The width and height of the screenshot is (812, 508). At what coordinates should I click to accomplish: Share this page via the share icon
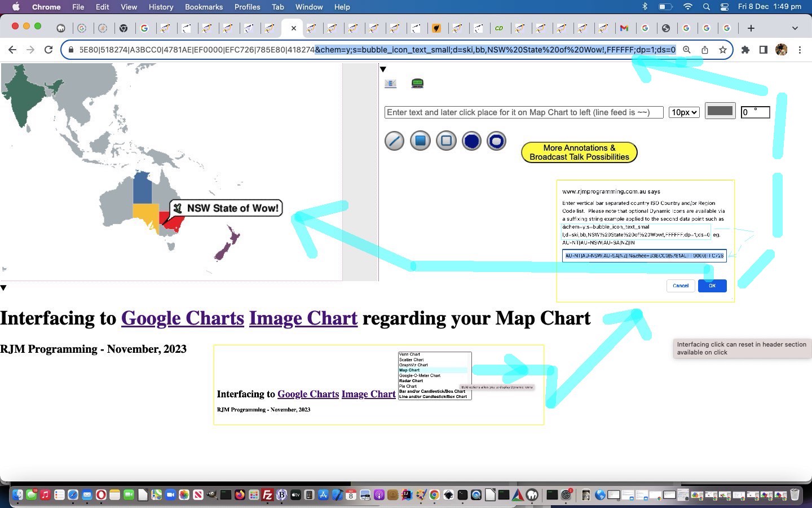coord(705,50)
